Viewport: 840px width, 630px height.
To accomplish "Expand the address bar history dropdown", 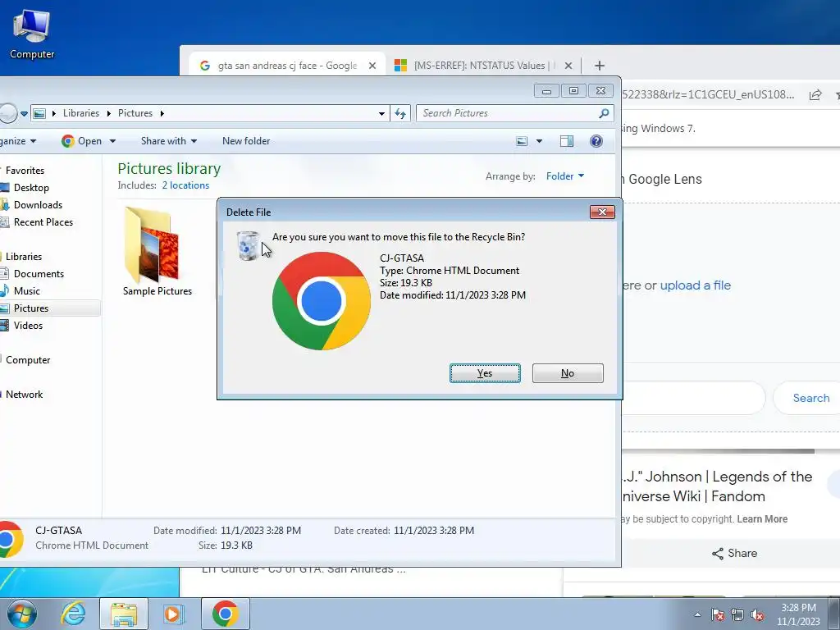I will coord(381,113).
